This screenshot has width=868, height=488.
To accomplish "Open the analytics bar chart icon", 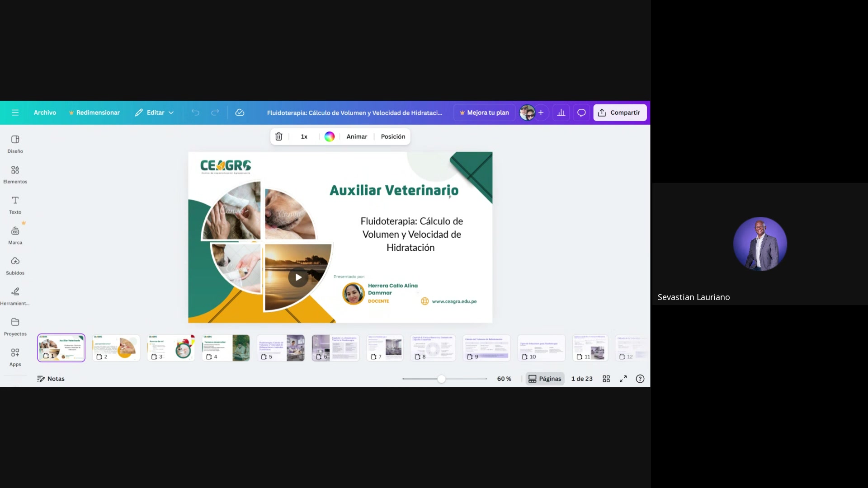I will 561,113.
